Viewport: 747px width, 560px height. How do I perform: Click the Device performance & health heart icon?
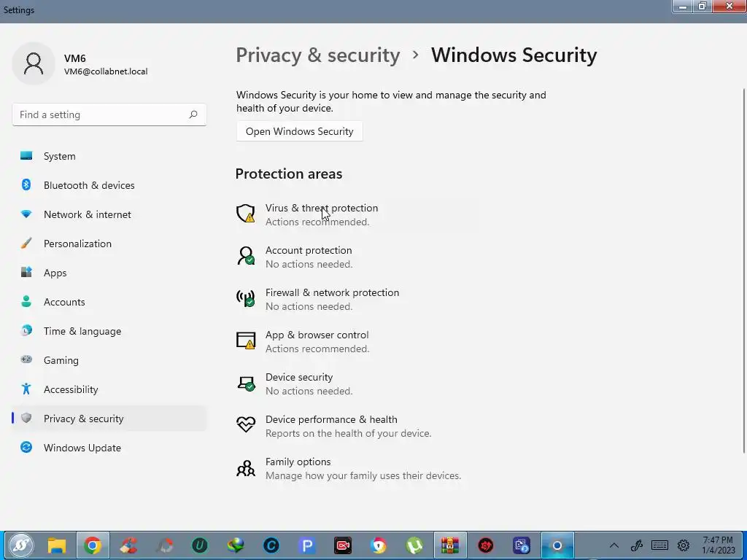tap(246, 425)
